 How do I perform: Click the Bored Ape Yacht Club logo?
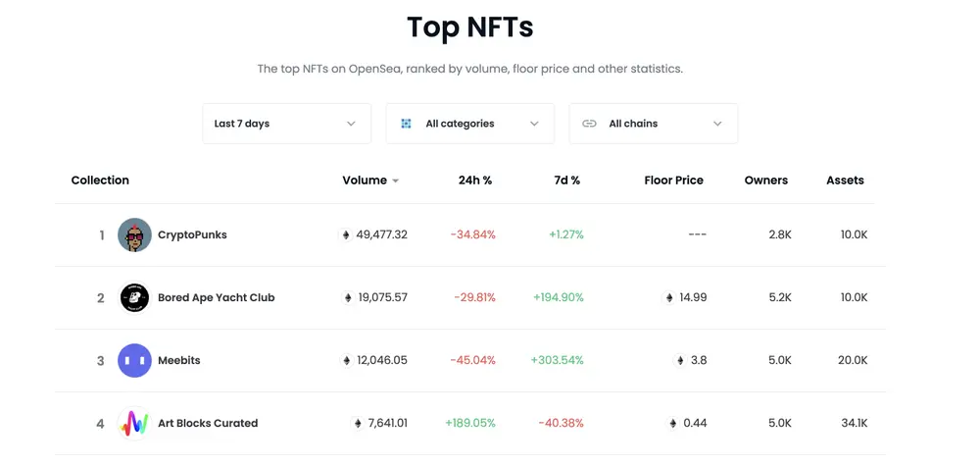134,298
